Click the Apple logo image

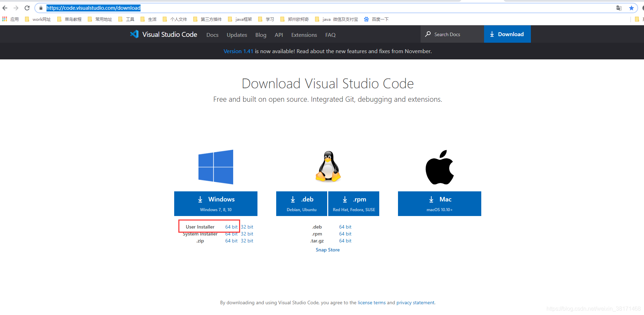tap(440, 167)
